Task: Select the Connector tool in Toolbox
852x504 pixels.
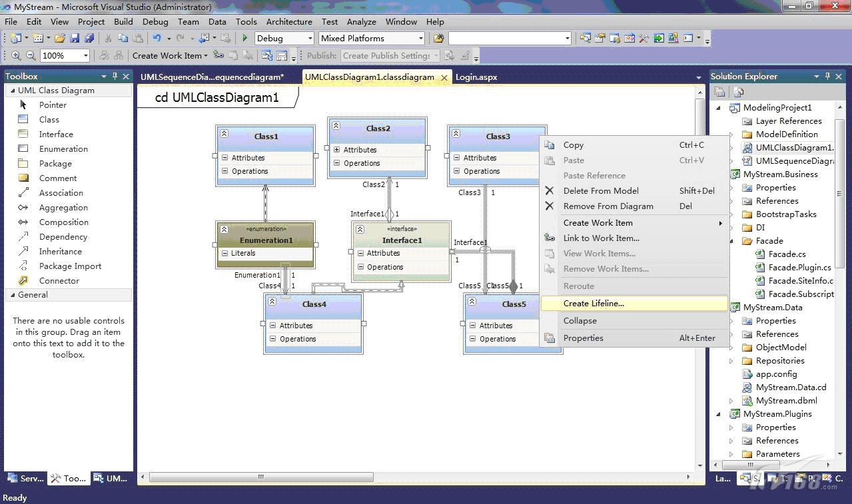Action: [x=70, y=281]
